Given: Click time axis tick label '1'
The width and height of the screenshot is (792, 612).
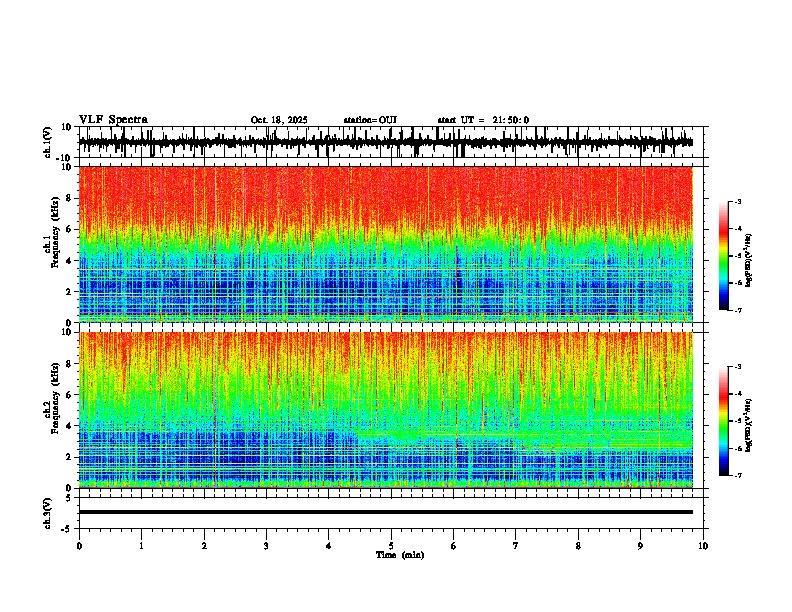Looking at the screenshot, I should pos(141,546).
